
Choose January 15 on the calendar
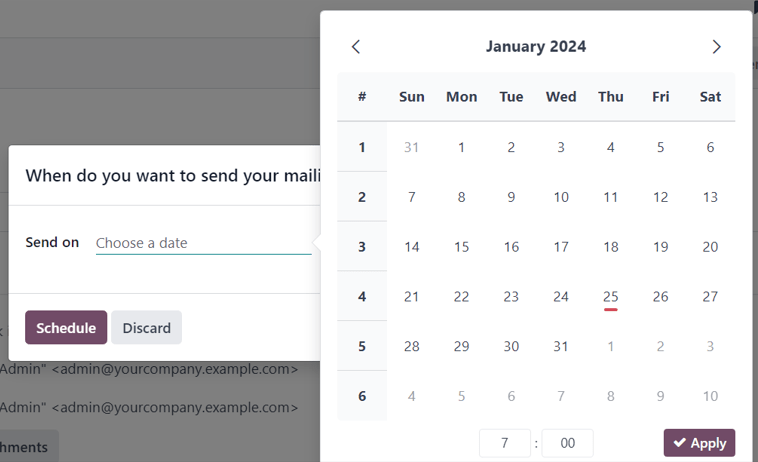(x=461, y=247)
